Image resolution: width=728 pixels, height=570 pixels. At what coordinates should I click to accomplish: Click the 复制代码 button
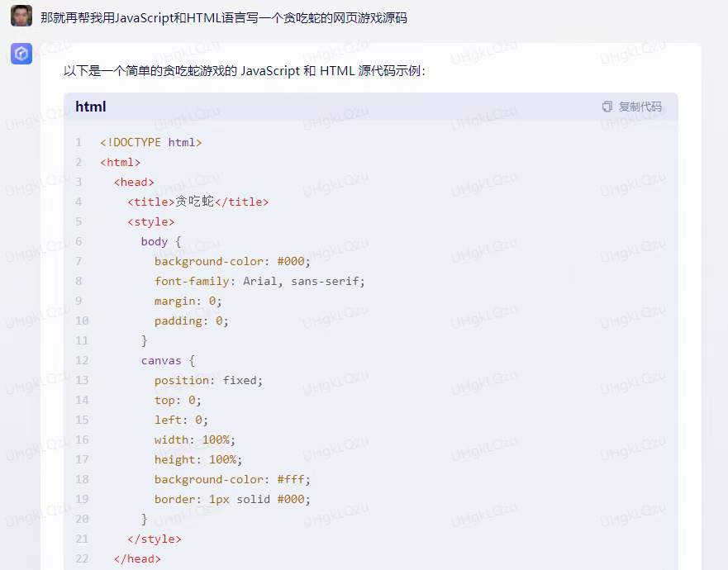pyautogui.click(x=632, y=107)
